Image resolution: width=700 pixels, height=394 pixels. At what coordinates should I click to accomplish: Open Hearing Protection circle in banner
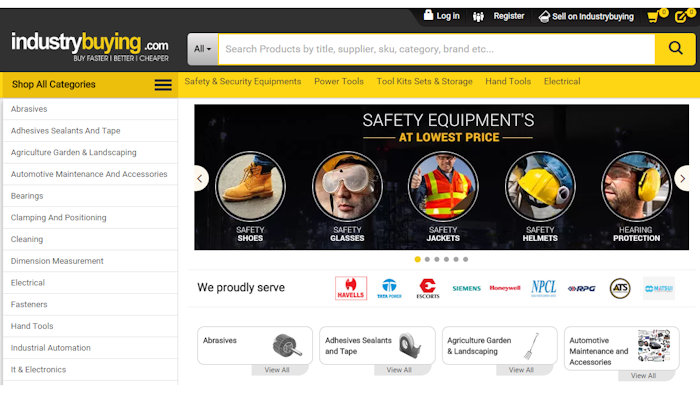[636, 187]
